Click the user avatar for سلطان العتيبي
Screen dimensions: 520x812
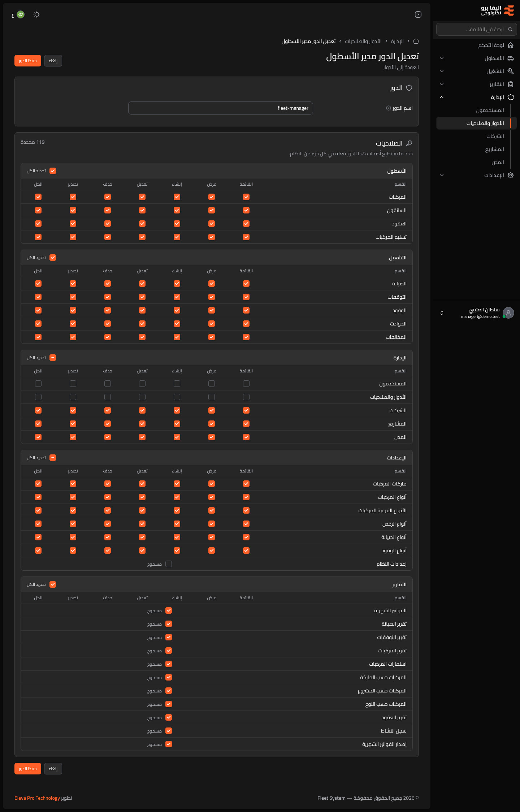click(508, 313)
